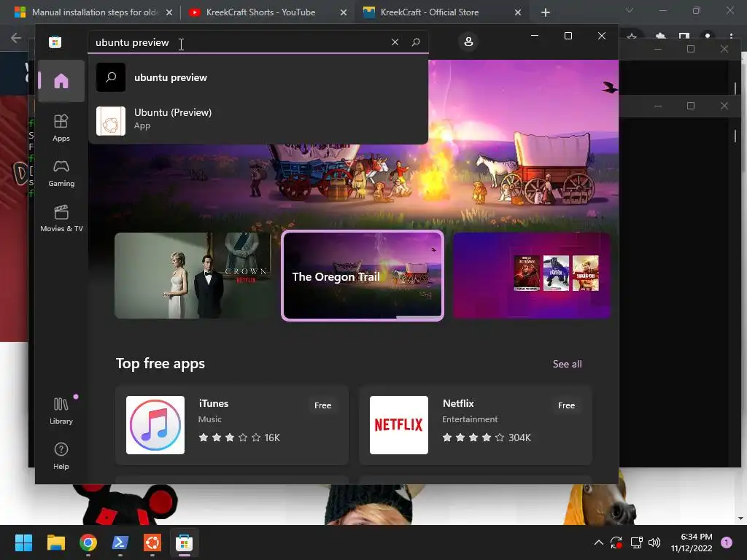747x560 pixels.
Task: Open the iTunes app card
Action: (232, 425)
